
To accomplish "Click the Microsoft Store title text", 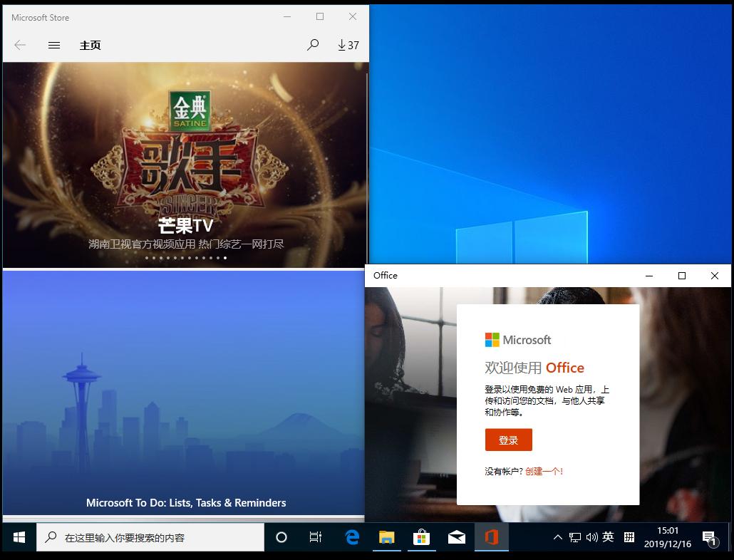I will coord(40,17).
